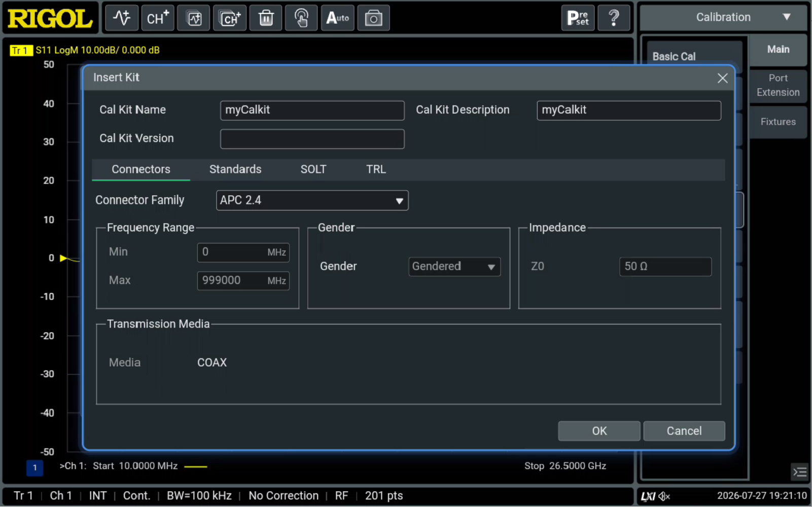812x507 pixels.
Task: Click the Stop 26.5000 GHz value
Action: coord(565,466)
